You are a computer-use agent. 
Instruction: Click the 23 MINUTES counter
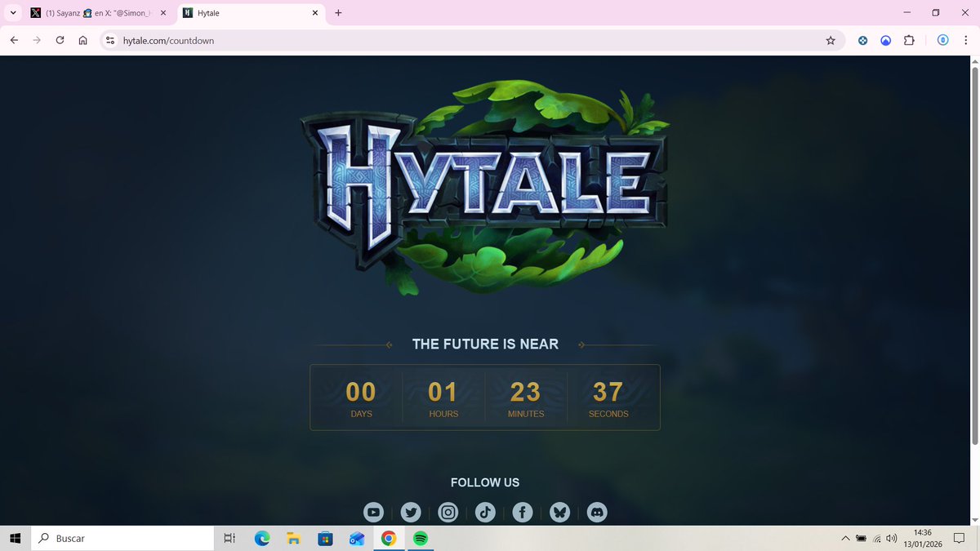click(526, 398)
